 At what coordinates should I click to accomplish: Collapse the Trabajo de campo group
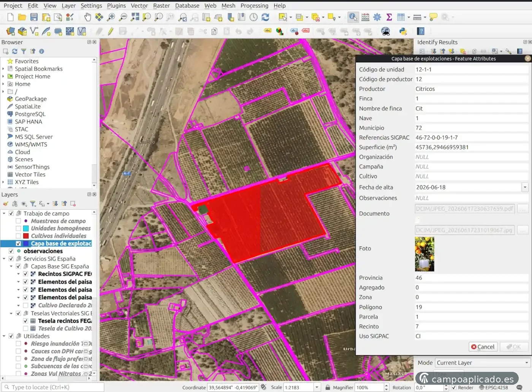(4, 214)
